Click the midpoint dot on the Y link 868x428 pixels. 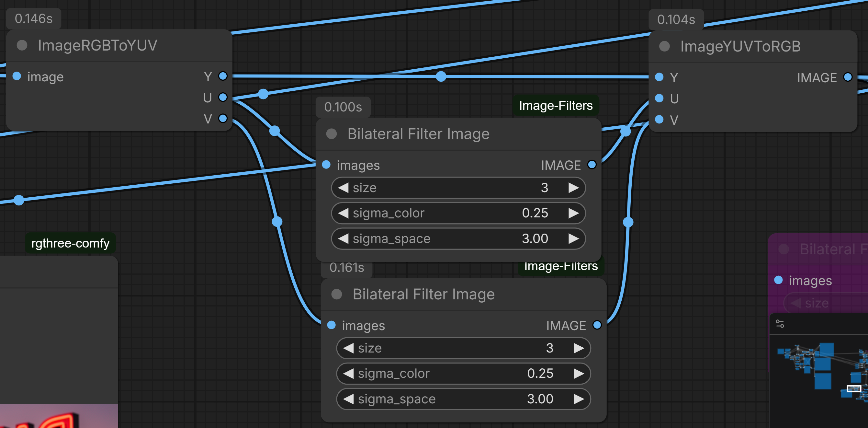pyautogui.click(x=441, y=76)
